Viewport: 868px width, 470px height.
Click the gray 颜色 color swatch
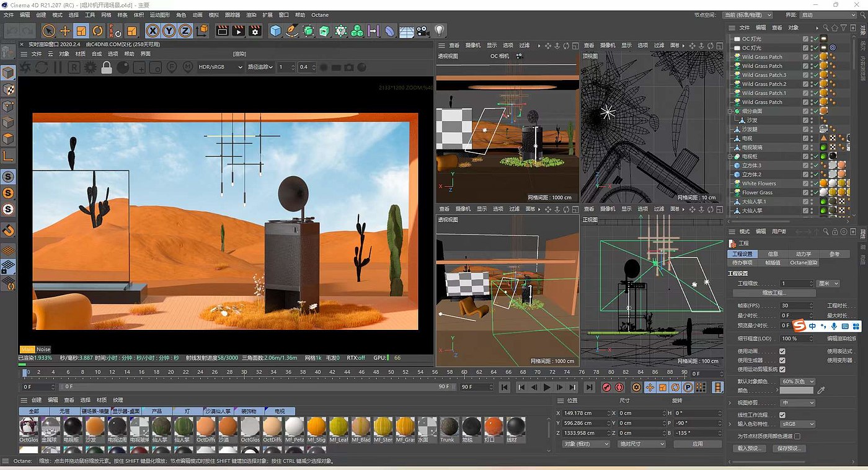[x=796, y=391]
